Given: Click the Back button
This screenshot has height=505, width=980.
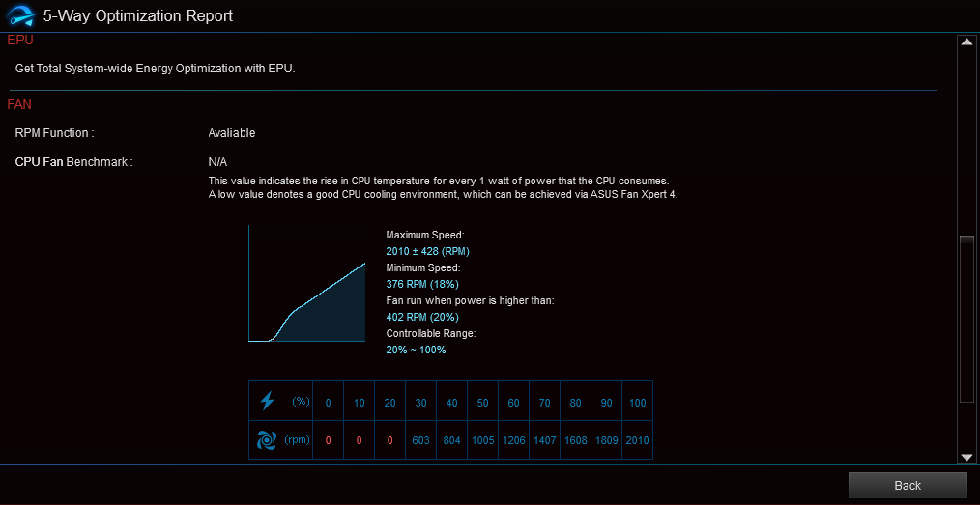Looking at the screenshot, I should pos(908,485).
